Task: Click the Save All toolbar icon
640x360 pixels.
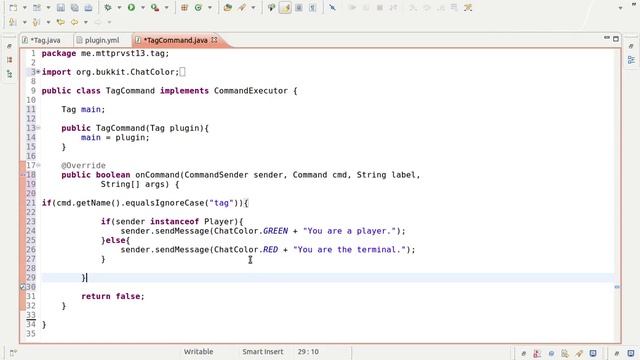Action: [75, 7]
